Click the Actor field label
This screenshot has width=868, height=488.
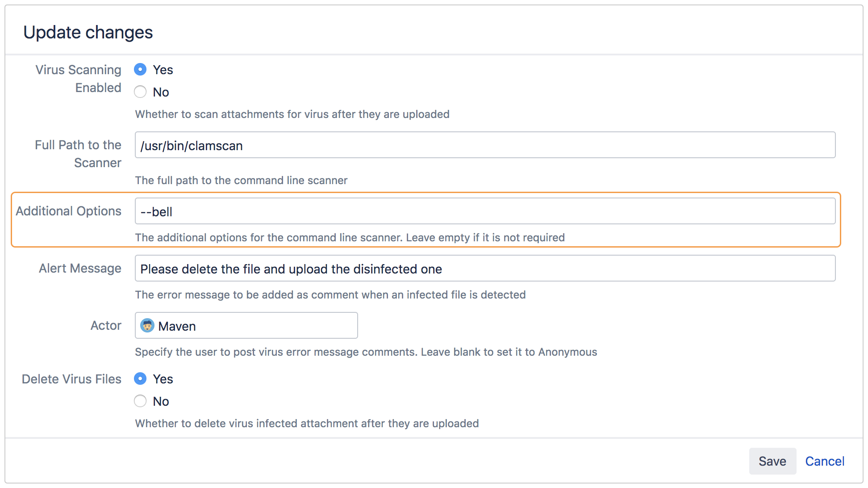point(106,325)
